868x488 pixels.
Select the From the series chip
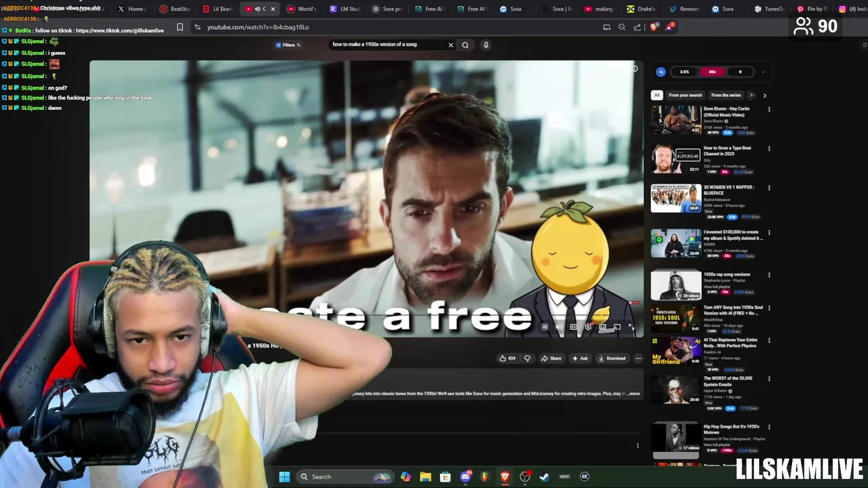(726, 95)
